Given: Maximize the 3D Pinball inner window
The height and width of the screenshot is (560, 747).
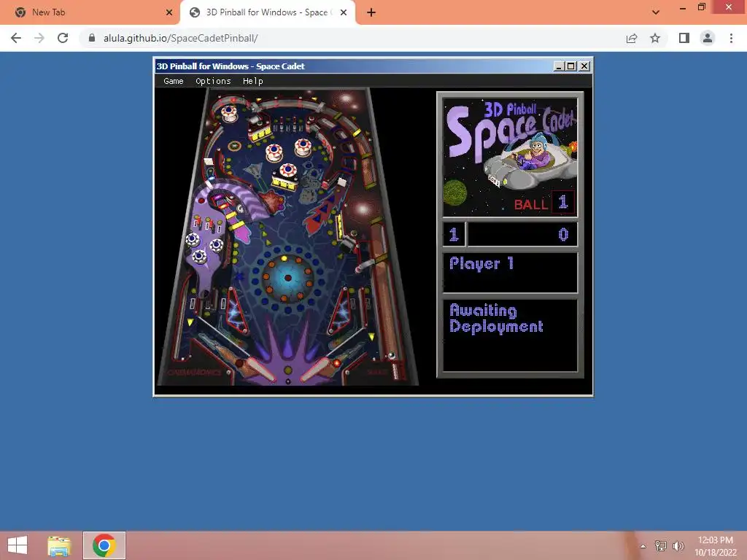Looking at the screenshot, I should coord(570,66).
